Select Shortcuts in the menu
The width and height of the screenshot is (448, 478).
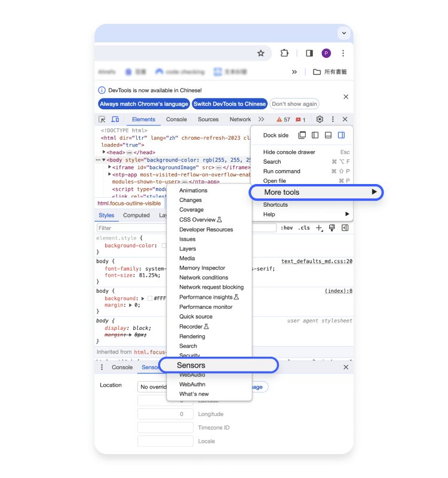tap(302, 205)
